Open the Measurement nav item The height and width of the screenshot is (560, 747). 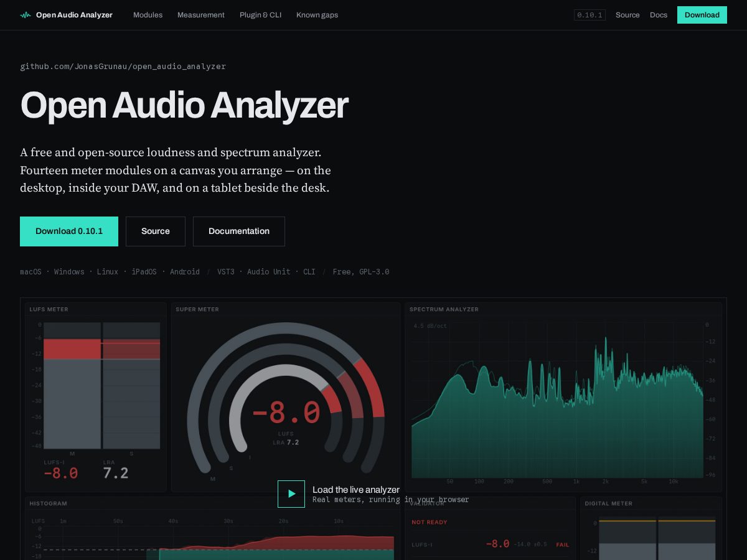tap(200, 15)
